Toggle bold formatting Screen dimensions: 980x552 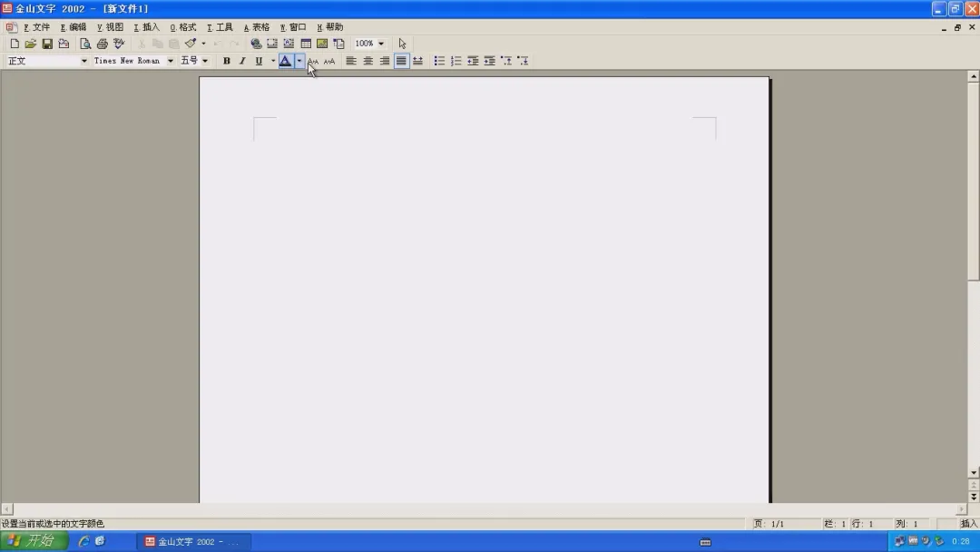[x=226, y=61]
